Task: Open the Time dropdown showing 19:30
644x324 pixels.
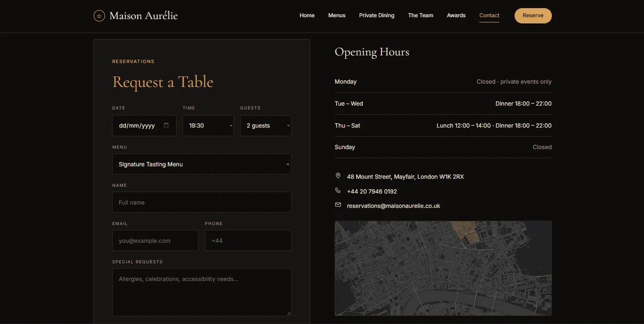Action: tap(208, 126)
